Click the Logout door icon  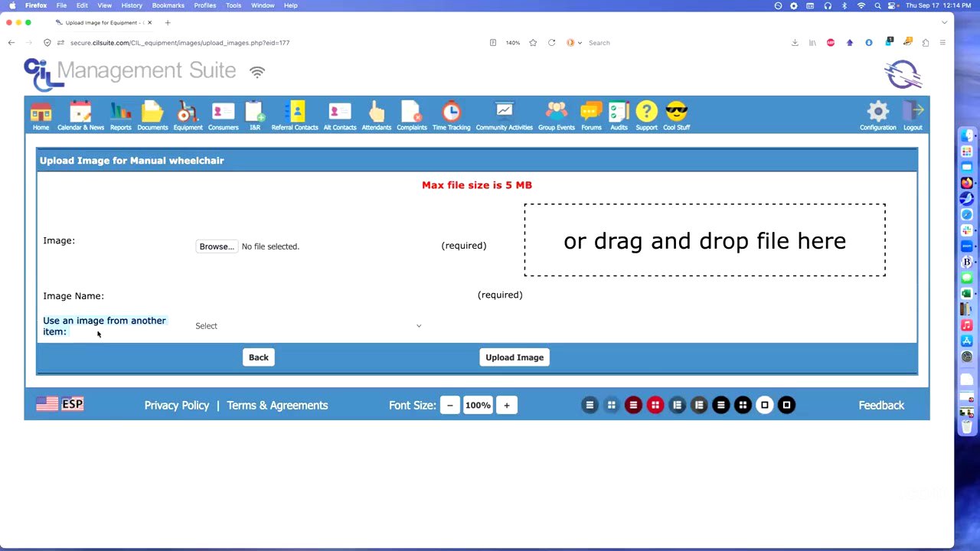(x=913, y=116)
